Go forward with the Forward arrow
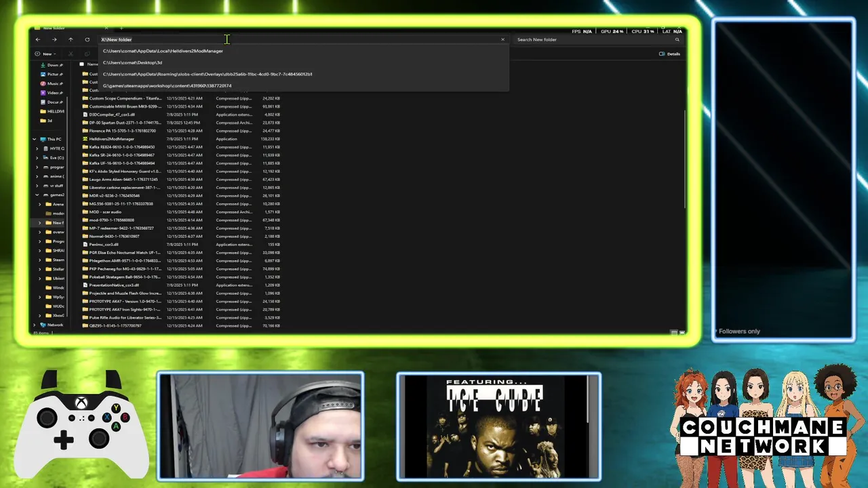The height and width of the screenshot is (488, 868). (x=54, y=39)
